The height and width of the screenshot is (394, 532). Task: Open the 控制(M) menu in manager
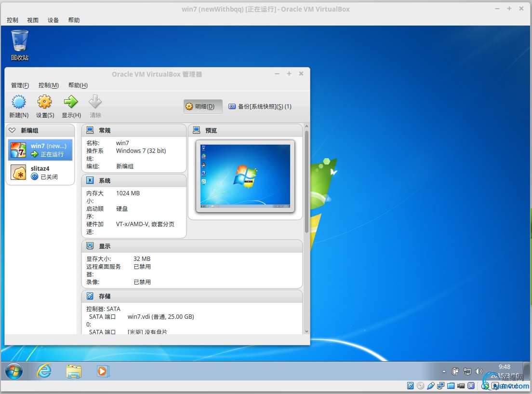tap(49, 85)
